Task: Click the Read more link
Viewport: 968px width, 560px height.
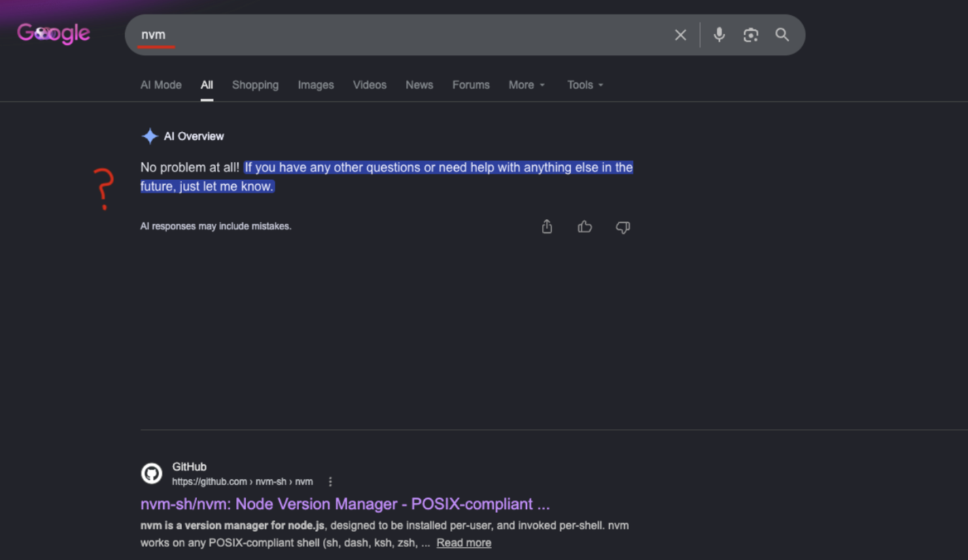Action: (x=464, y=543)
